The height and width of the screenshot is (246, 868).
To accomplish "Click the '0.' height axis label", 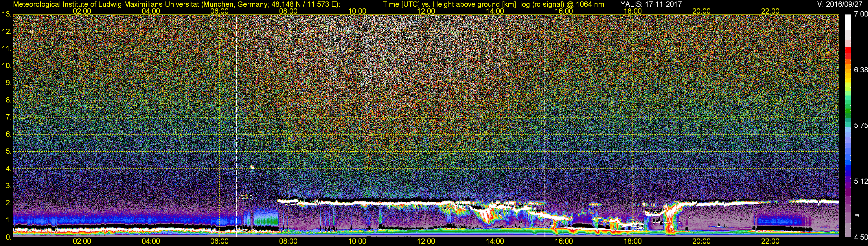I will (9, 237).
